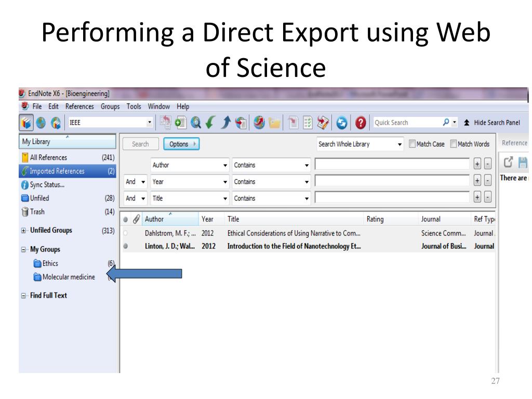This screenshot has width=532, height=399.
Task: Click the open reference icon in Reference panel
Action: (x=508, y=162)
